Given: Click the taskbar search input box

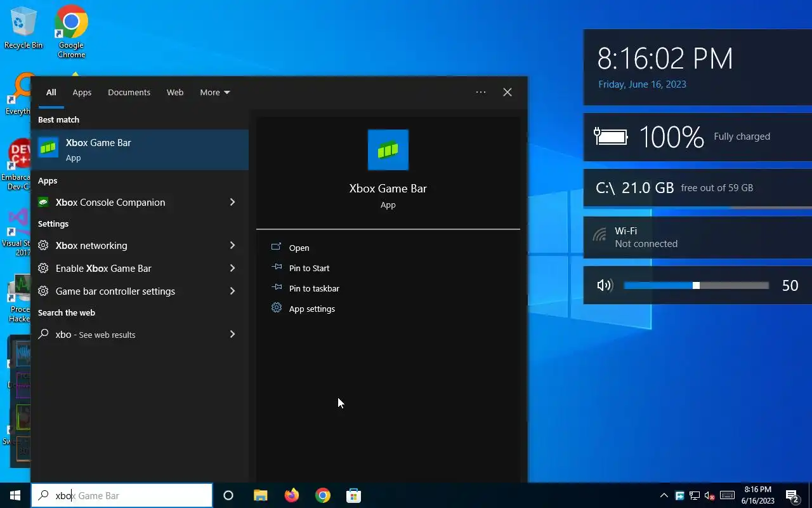Looking at the screenshot, I should point(122,495).
